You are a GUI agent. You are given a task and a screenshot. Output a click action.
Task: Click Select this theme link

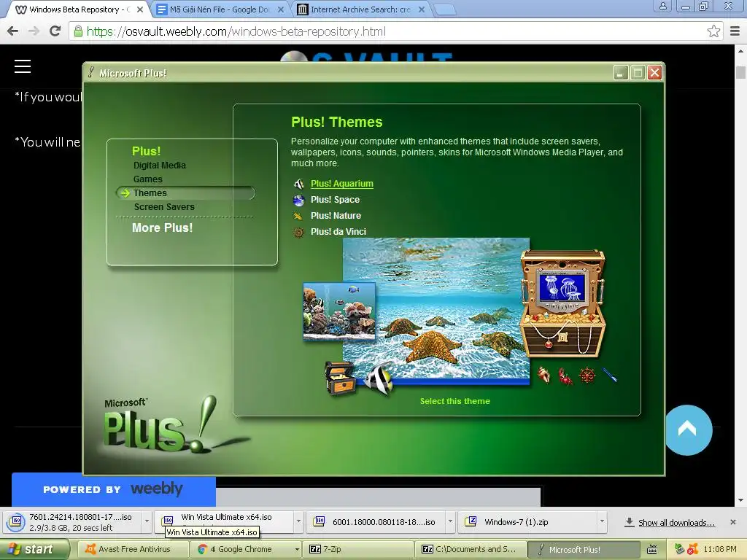click(455, 401)
